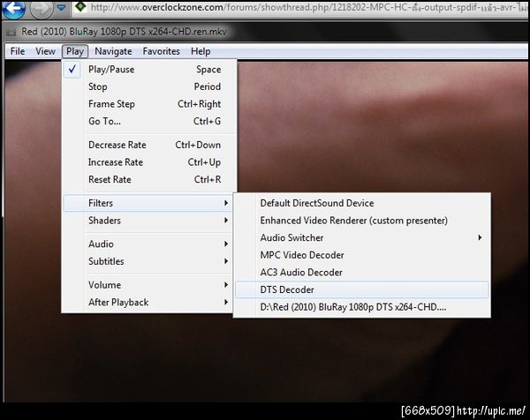The image size is (530, 420).
Task: Open the File menu
Action: coord(18,51)
